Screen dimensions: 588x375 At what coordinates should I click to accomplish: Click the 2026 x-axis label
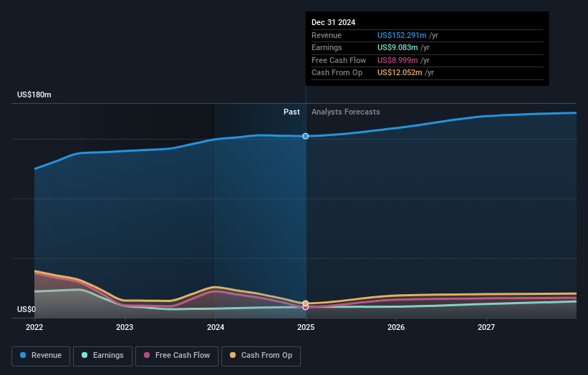click(396, 327)
